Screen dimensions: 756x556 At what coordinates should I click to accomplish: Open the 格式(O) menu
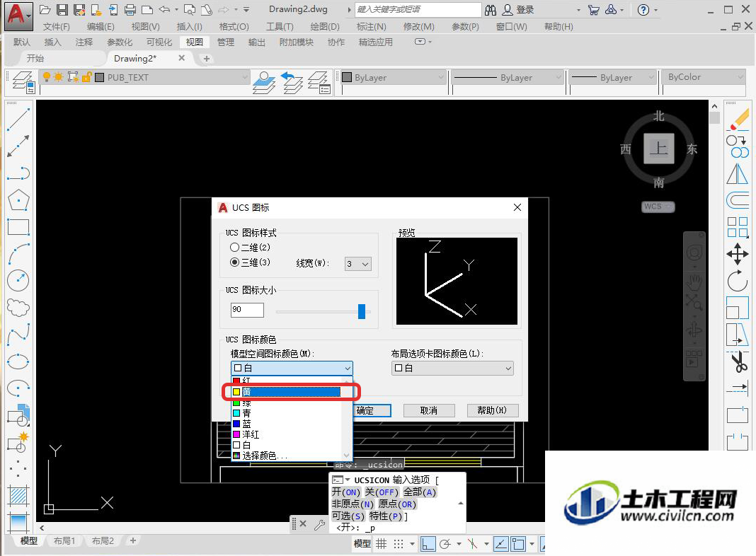coord(234,26)
